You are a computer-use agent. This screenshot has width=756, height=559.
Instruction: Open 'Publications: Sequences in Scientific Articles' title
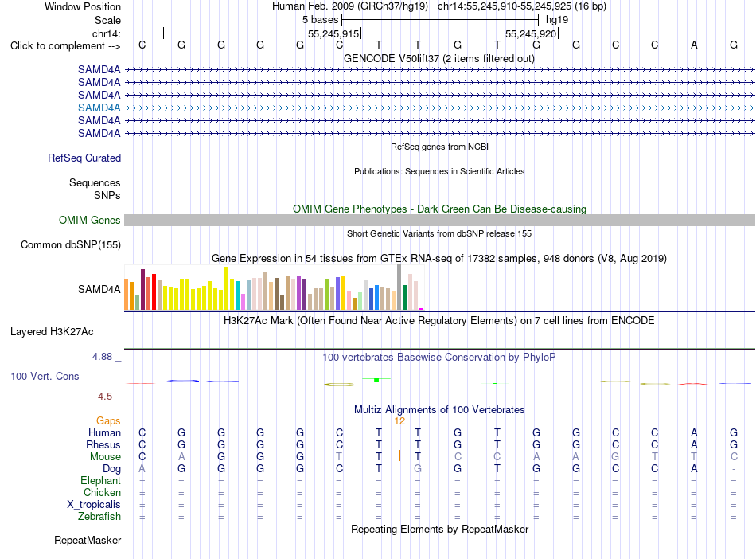439,171
